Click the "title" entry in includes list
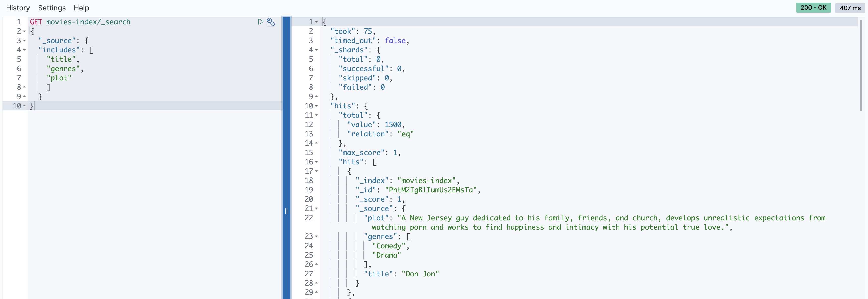Screen dimensions: 868x299 (x=63, y=59)
